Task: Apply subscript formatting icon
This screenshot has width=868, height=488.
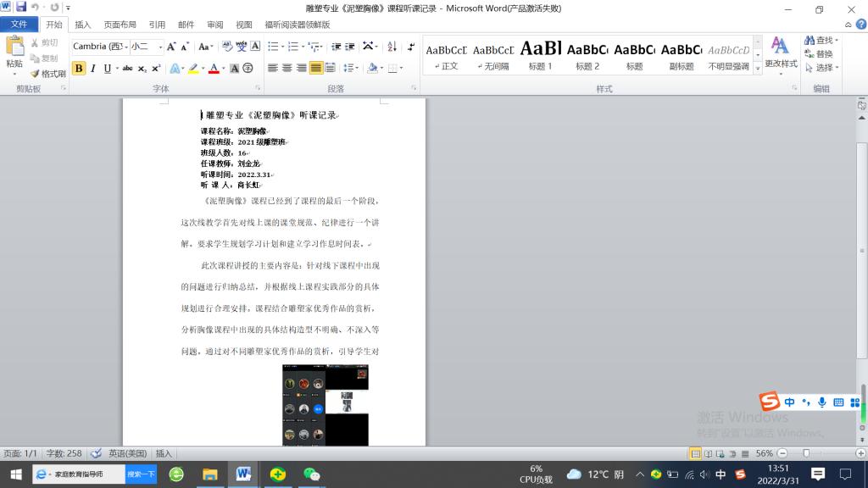Action: click(x=142, y=69)
